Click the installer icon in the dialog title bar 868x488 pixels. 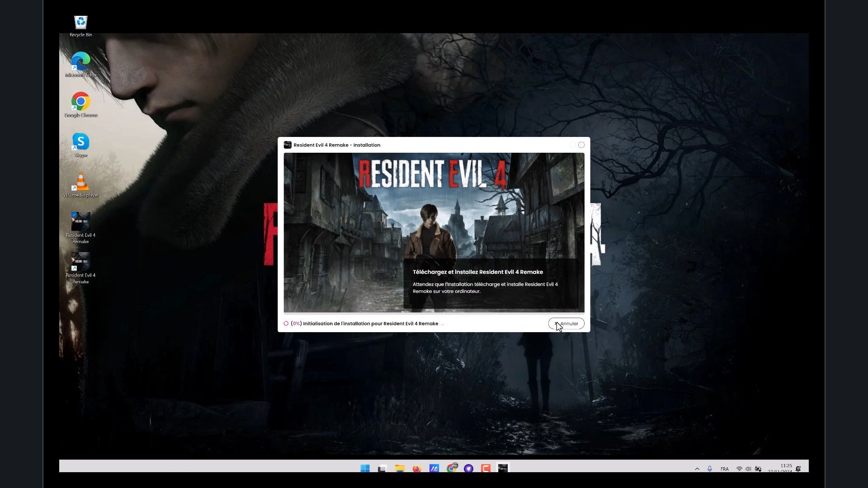[x=287, y=145]
